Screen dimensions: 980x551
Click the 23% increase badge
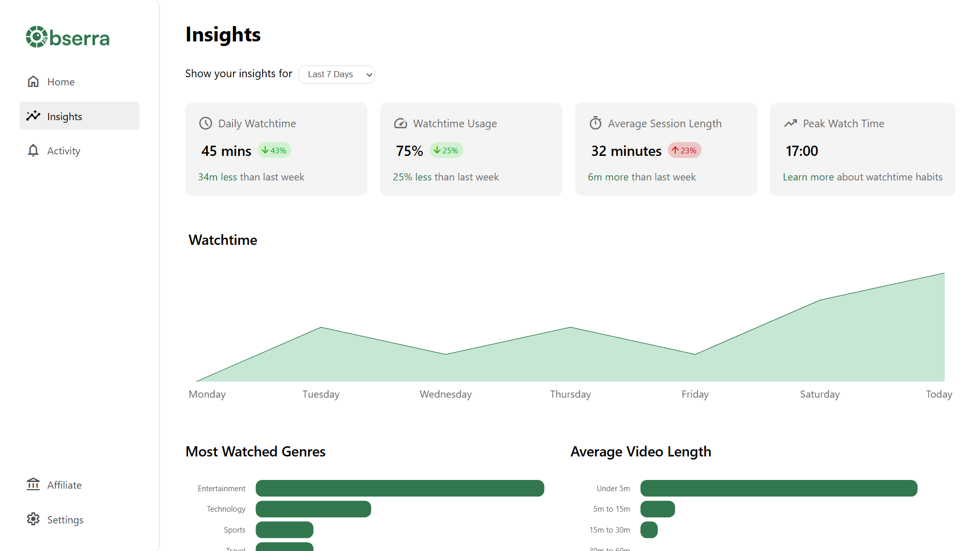(x=685, y=150)
